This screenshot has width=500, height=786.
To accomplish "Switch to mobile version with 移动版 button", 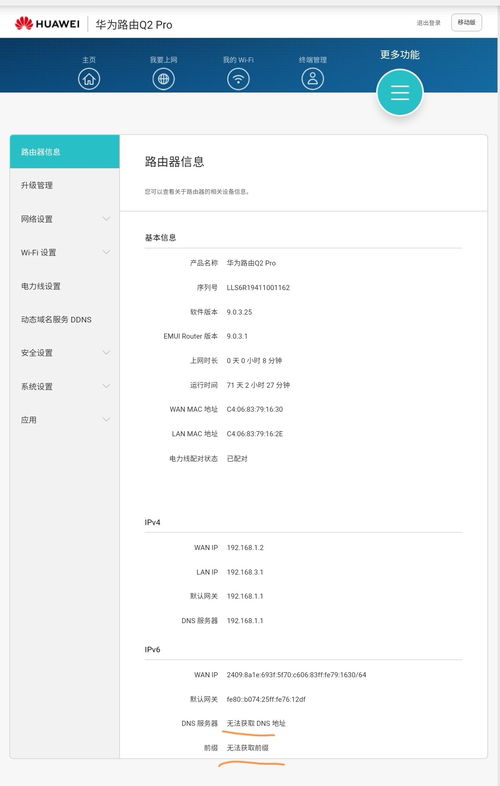I will click(x=466, y=23).
